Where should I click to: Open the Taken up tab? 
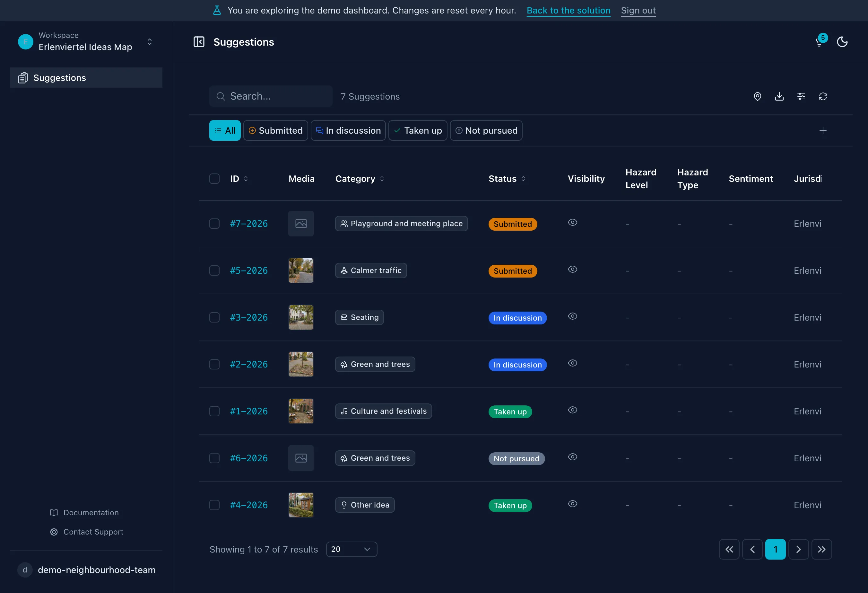[418, 130]
